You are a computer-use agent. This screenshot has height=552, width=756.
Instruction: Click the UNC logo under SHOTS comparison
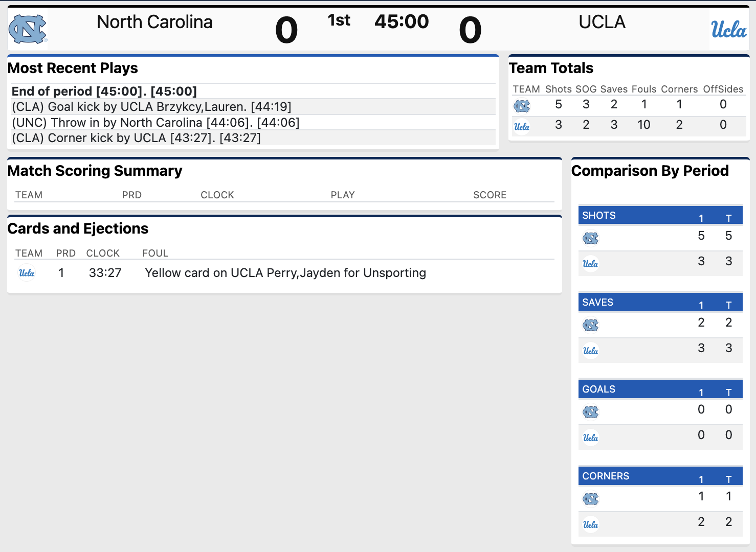(592, 238)
